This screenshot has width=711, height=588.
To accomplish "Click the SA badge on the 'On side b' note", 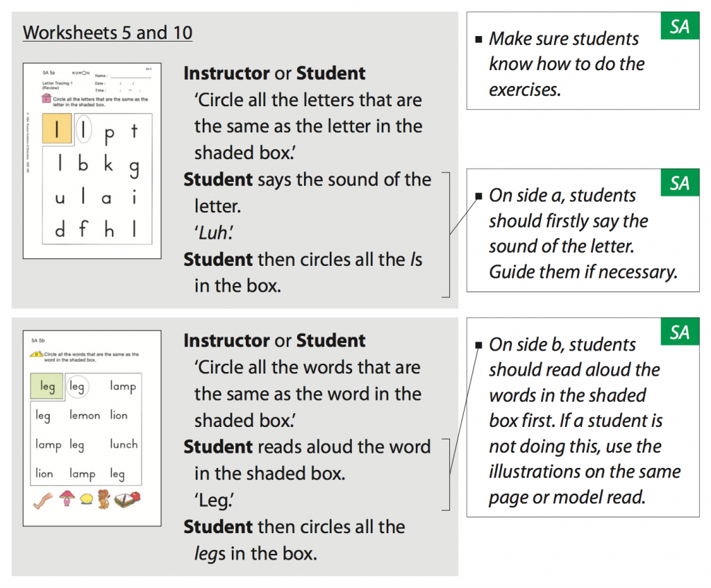I will pos(680,333).
